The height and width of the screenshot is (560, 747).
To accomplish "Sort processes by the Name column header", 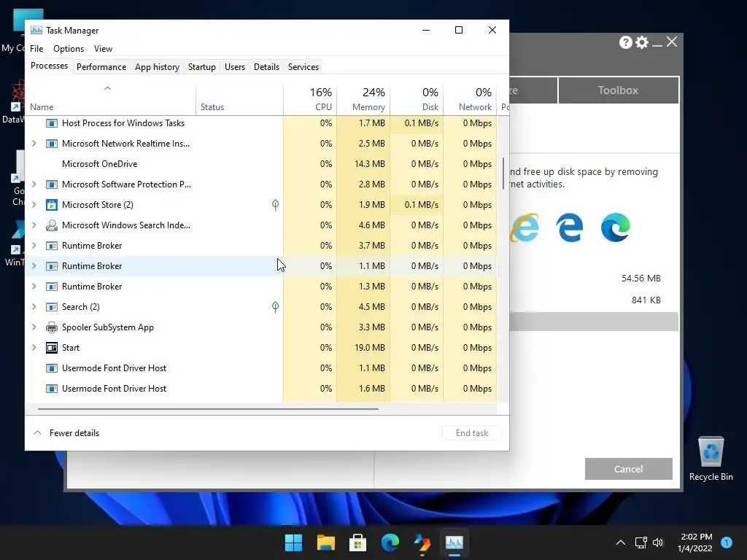I will [111, 99].
